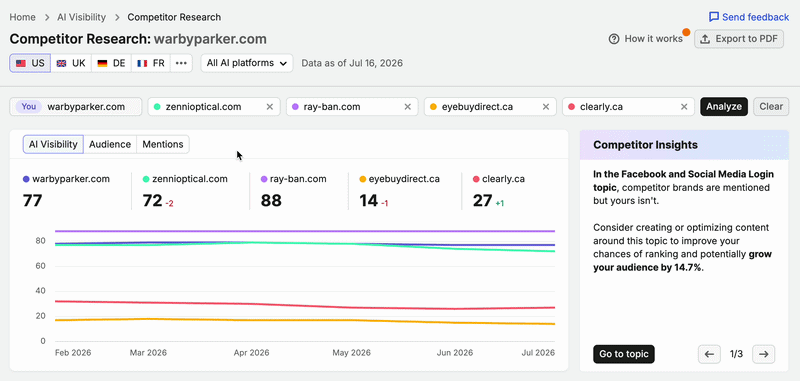The height and width of the screenshot is (381, 800).
Task: Switch to the Audience tab
Action: pyautogui.click(x=110, y=144)
